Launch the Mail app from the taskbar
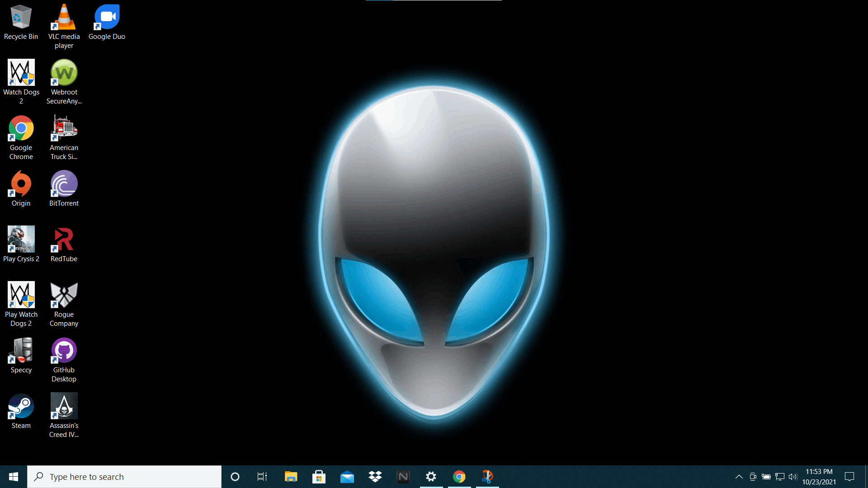This screenshot has height=488, width=868. point(347,476)
